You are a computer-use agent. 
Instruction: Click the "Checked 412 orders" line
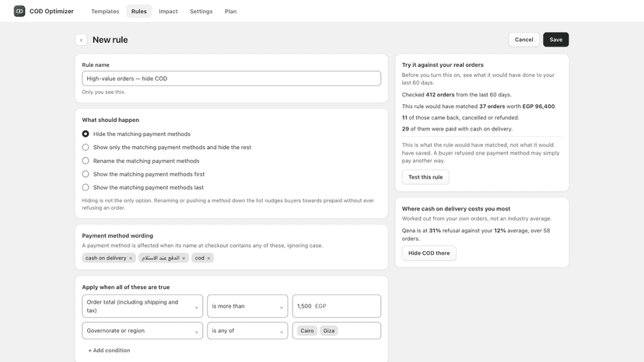(x=457, y=95)
